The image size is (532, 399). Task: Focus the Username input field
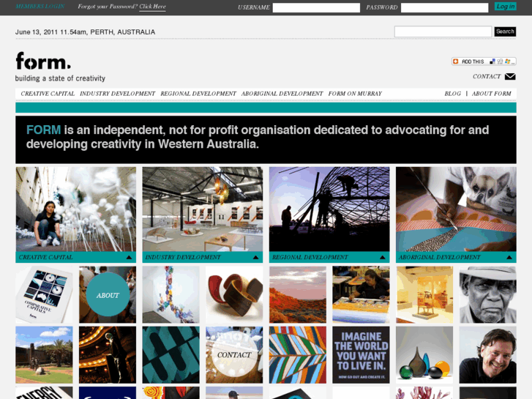pyautogui.click(x=316, y=8)
